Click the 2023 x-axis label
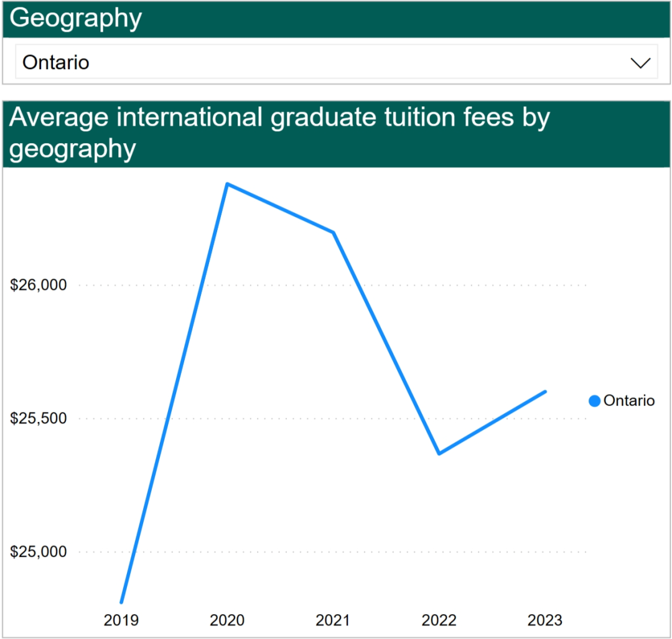The height and width of the screenshot is (639, 672). click(544, 620)
